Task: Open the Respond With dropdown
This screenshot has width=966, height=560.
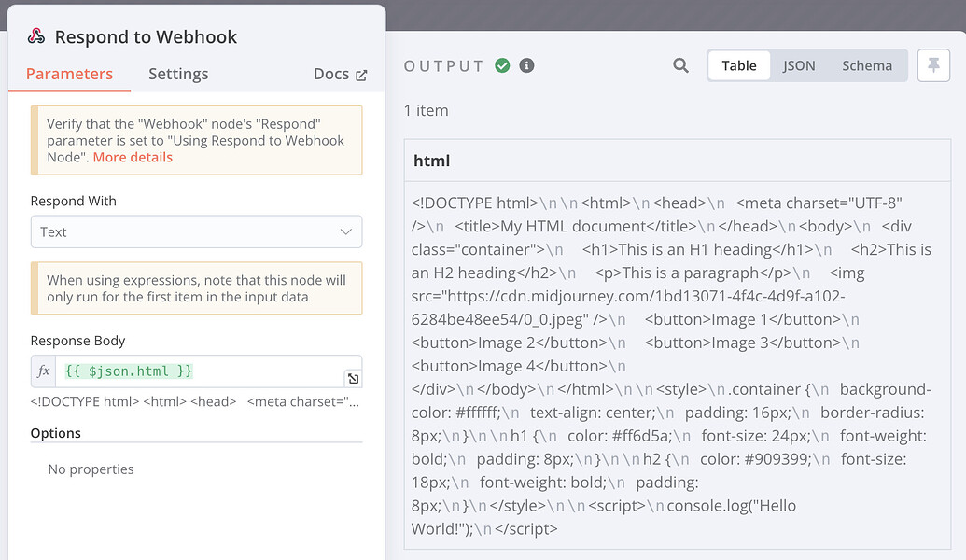Action: 196,231
